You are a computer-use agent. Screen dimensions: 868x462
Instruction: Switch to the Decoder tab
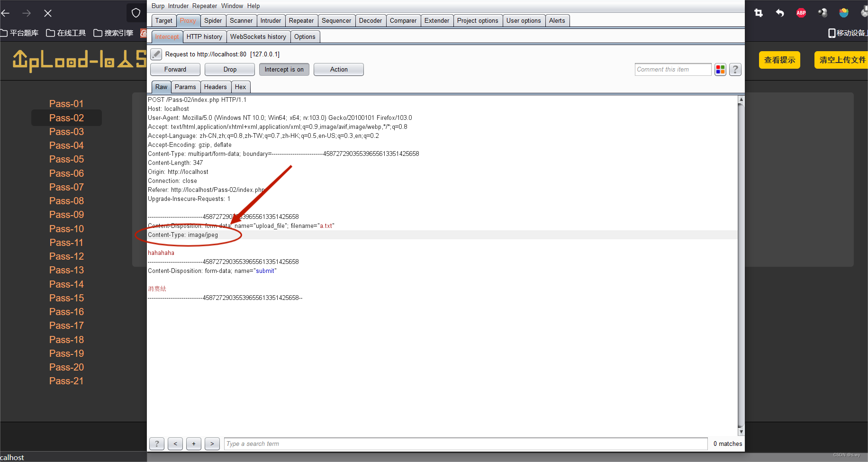click(x=371, y=21)
